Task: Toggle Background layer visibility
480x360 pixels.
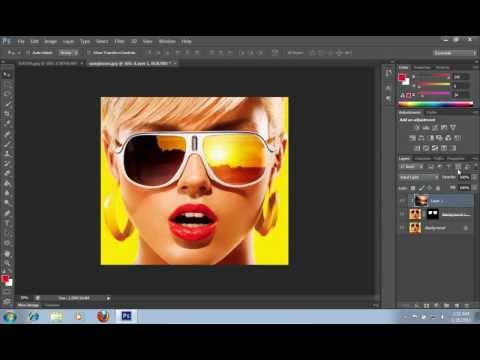Action: click(402, 228)
